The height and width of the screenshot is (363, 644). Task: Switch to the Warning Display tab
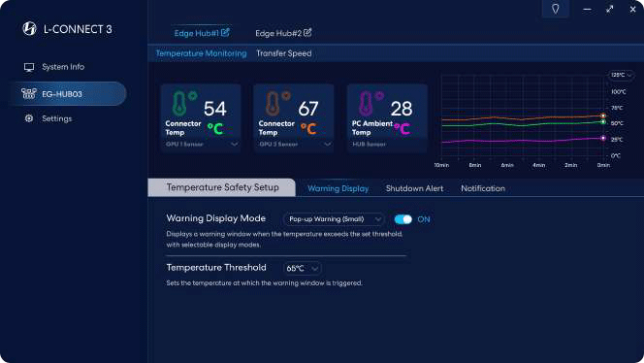click(x=338, y=188)
